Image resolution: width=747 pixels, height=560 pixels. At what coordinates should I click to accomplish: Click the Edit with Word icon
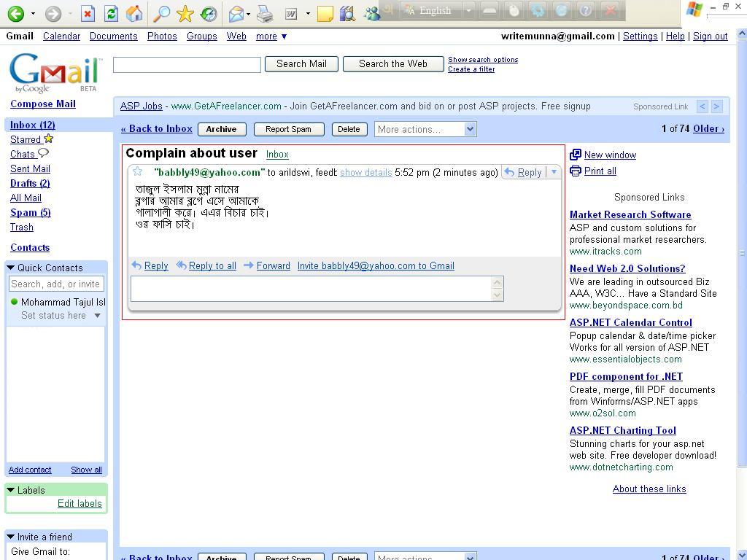coord(291,14)
